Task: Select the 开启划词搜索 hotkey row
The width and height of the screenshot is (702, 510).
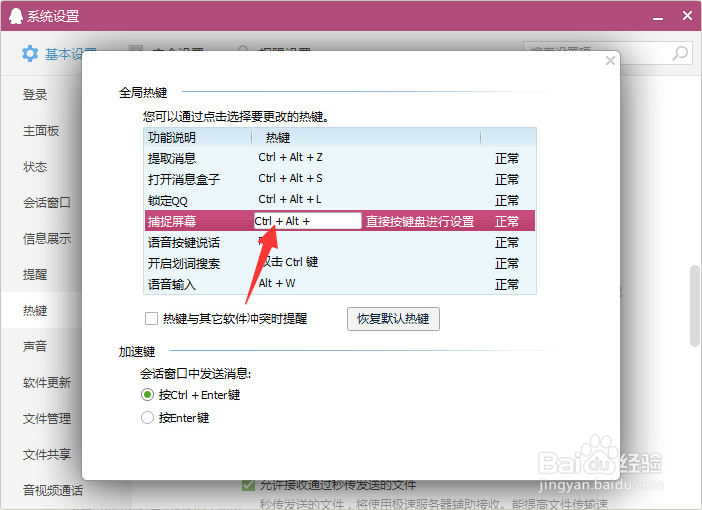Action: (340, 263)
